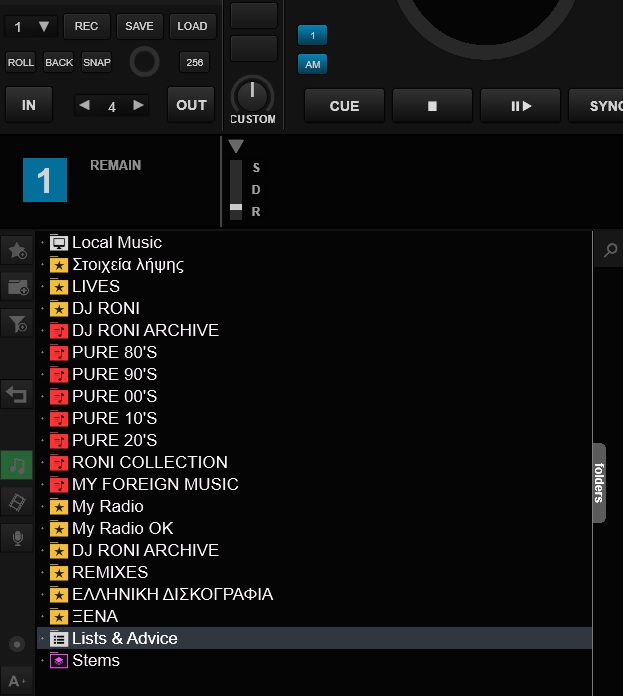Toggle the ROLL loop mode

tap(20, 62)
